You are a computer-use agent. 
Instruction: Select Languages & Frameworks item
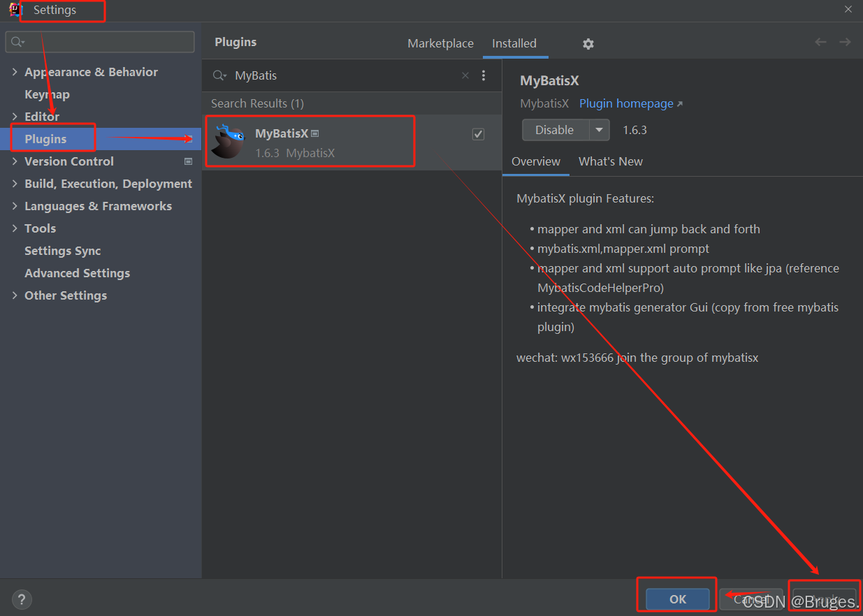[x=98, y=206]
